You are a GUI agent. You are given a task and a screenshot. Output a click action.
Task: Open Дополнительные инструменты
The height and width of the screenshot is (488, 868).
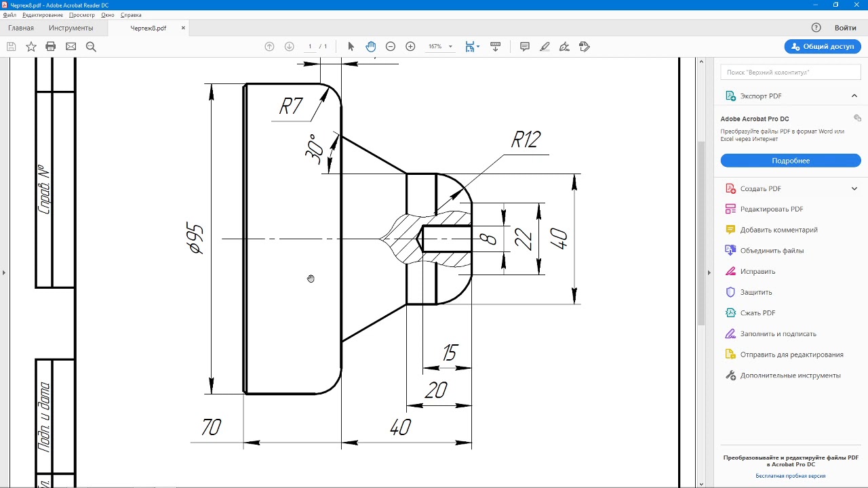(x=790, y=375)
